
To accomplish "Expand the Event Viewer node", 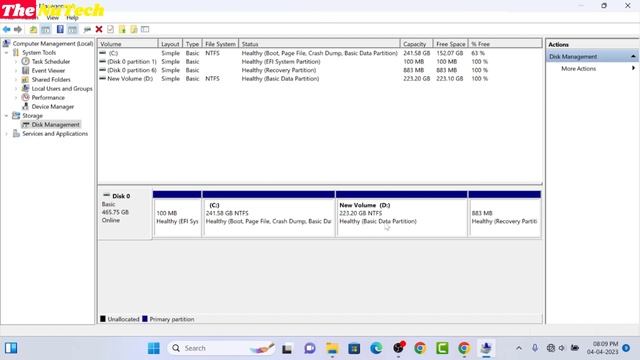I will pyautogui.click(x=16, y=71).
